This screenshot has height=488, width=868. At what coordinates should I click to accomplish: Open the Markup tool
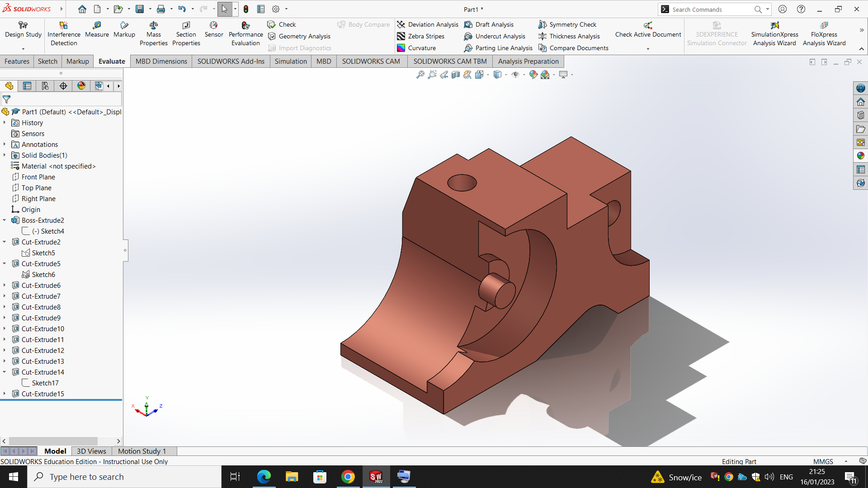[124, 30]
